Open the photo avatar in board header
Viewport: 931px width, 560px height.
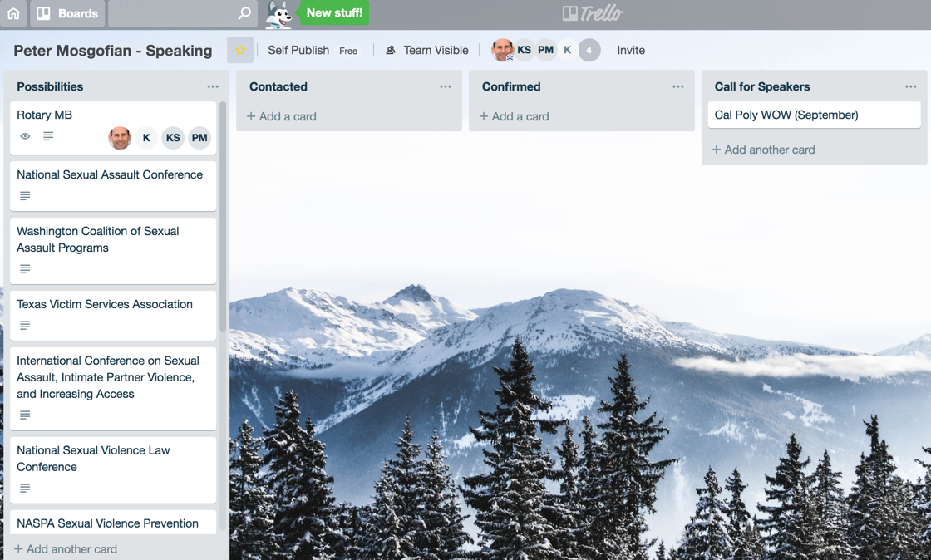click(x=502, y=51)
